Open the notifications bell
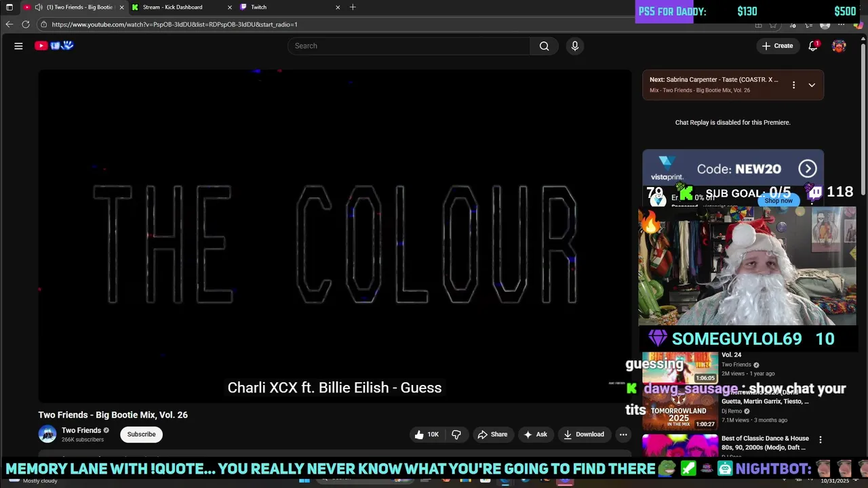This screenshot has height=488, width=868. [x=813, y=46]
